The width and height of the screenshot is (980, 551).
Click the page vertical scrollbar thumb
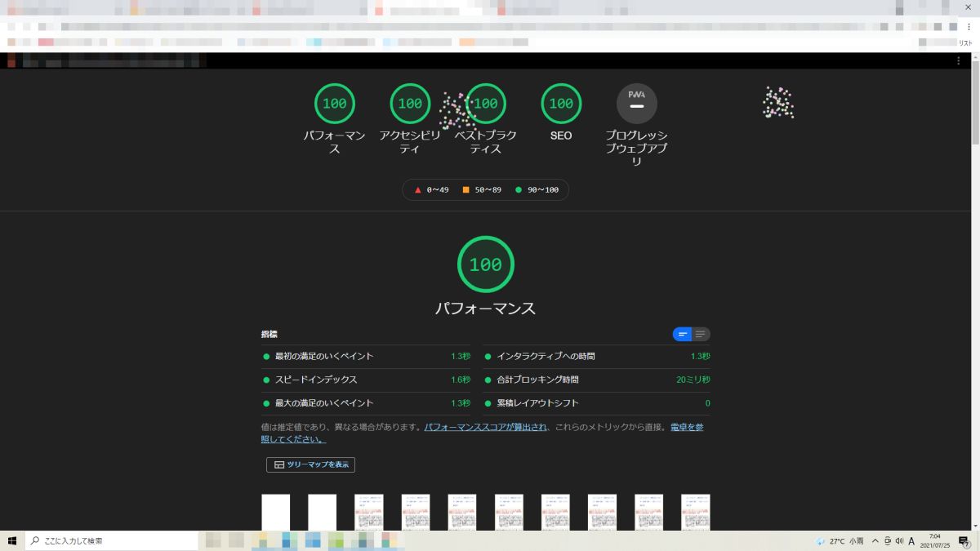[975, 101]
